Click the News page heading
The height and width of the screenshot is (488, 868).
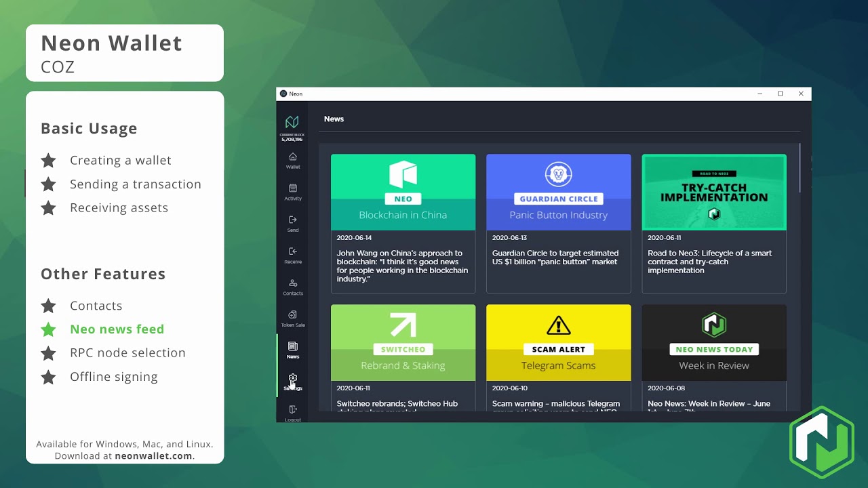[x=334, y=119]
